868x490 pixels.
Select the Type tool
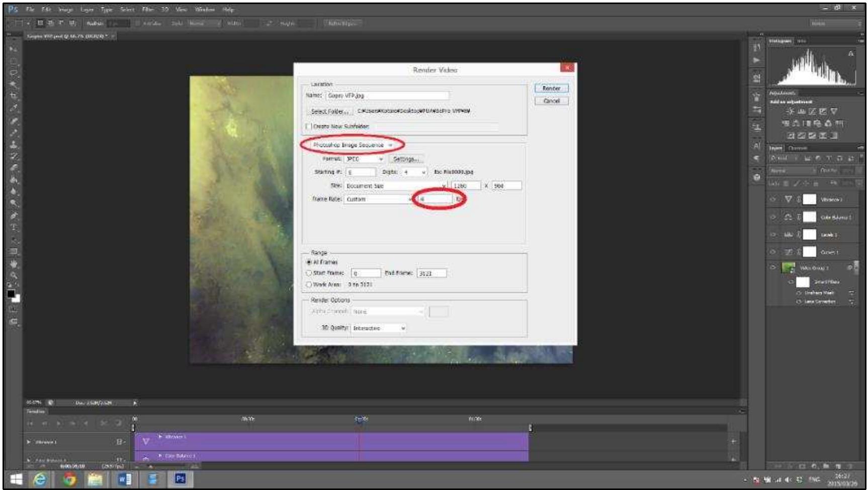tap(11, 227)
